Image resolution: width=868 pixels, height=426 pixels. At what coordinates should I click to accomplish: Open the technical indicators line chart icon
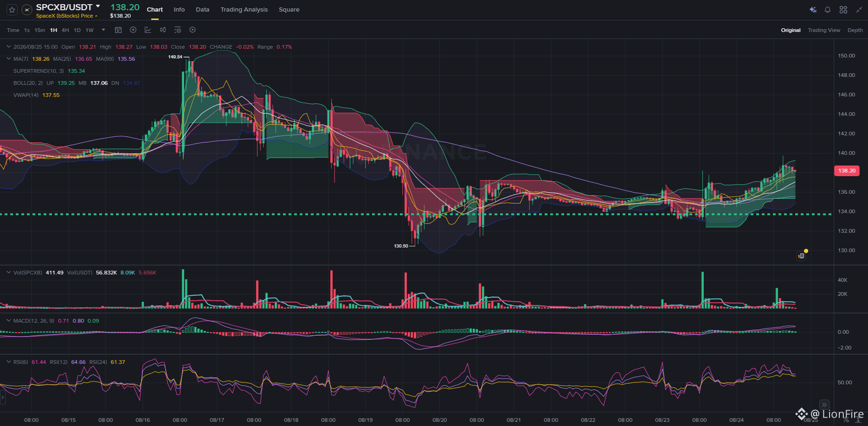148,30
